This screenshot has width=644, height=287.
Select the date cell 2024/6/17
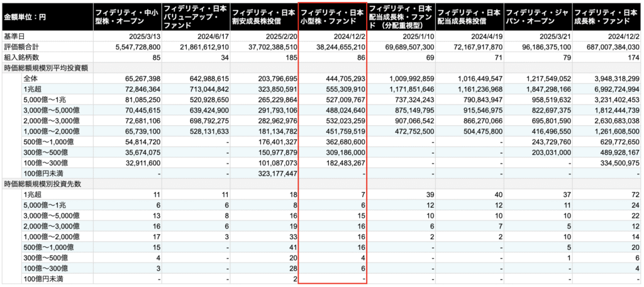coord(213,37)
